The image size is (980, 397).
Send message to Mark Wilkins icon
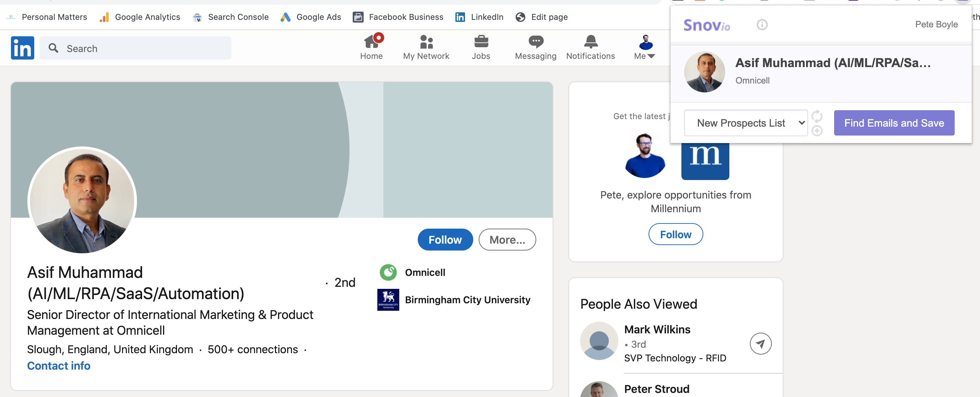point(760,344)
